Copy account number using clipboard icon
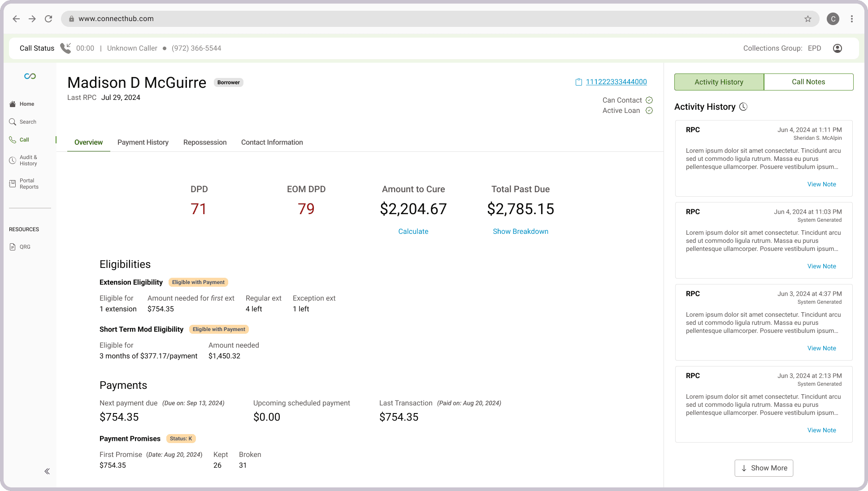This screenshot has height=491, width=868. click(x=578, y=82)
